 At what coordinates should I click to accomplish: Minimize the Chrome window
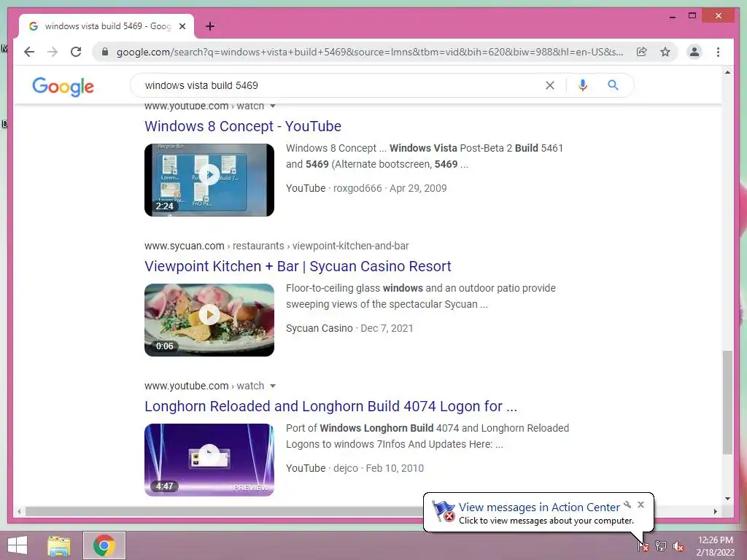point(672,16)
